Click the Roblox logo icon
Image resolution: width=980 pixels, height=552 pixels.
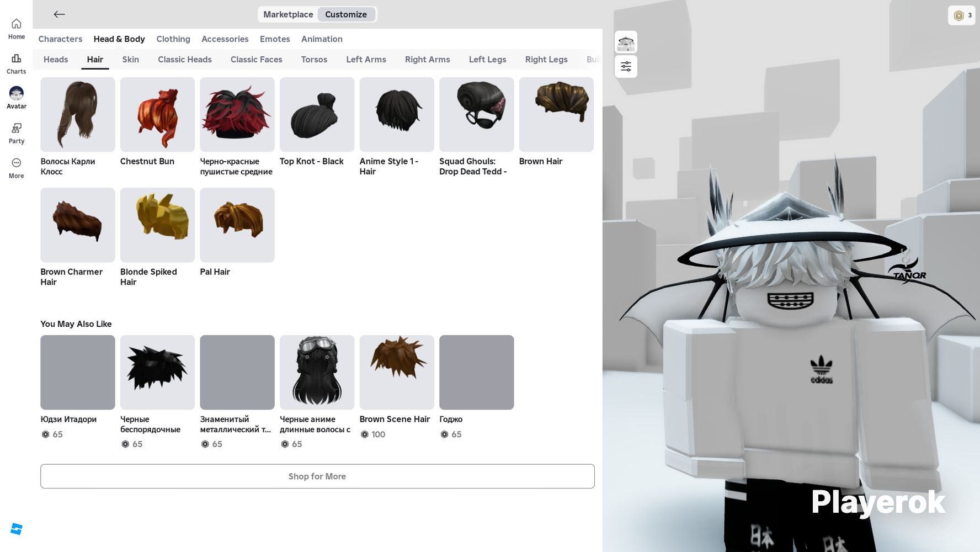tap(17, 529)
